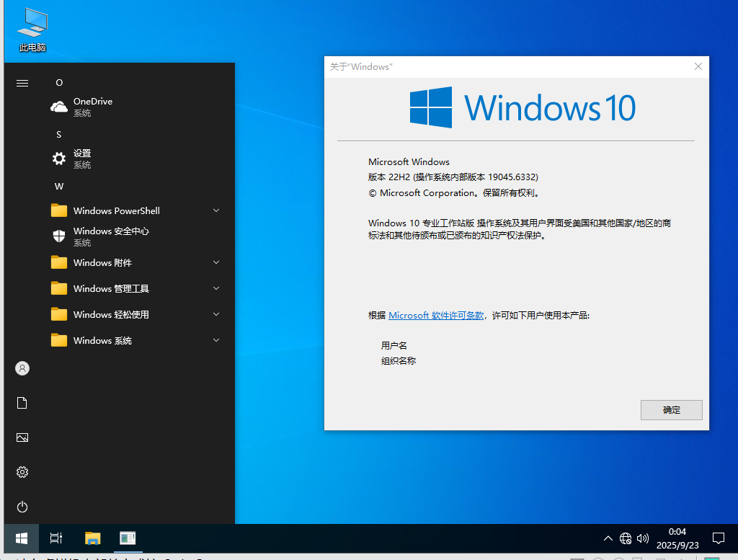Screen dimensions: 738x560
Task: Open Pictures from the Start sidebar
Action: (22, 437)
